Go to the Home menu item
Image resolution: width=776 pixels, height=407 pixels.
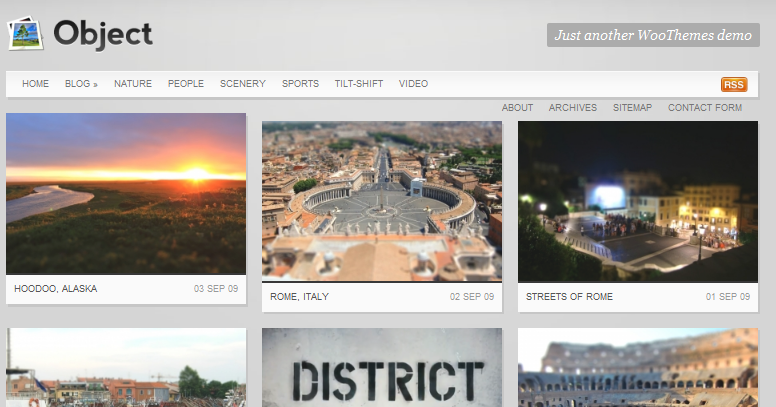[35, 84]
